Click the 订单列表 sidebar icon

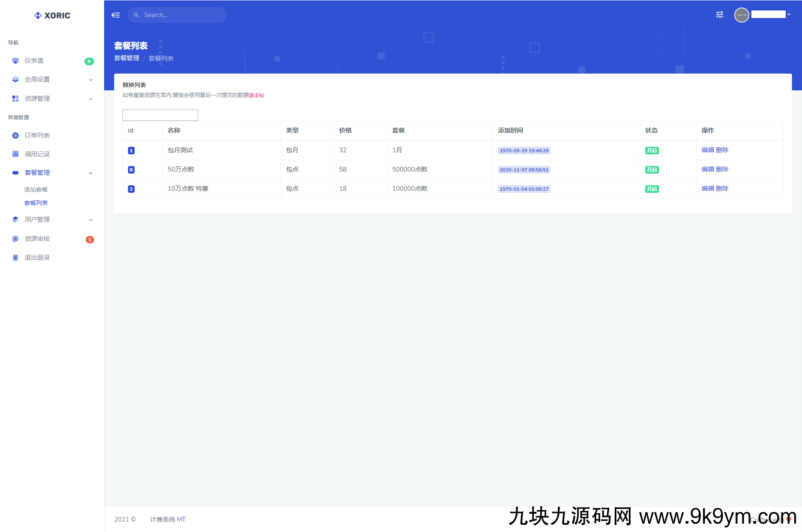15,136
